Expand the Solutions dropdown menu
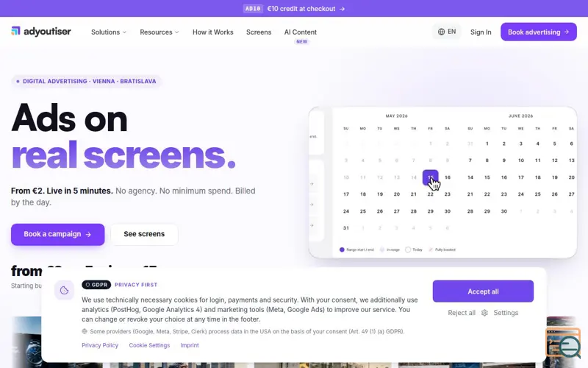Image resolution: width=588 pixels, height=368 pixels. pyautogui.click(x=109, y=32)
